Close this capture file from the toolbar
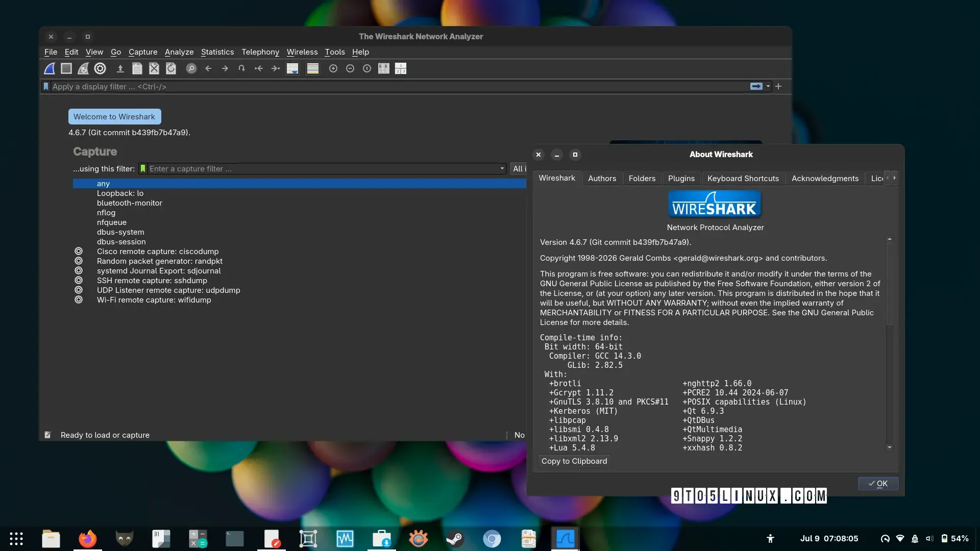Screen dimensions: 980x551 tap(154, 68)
